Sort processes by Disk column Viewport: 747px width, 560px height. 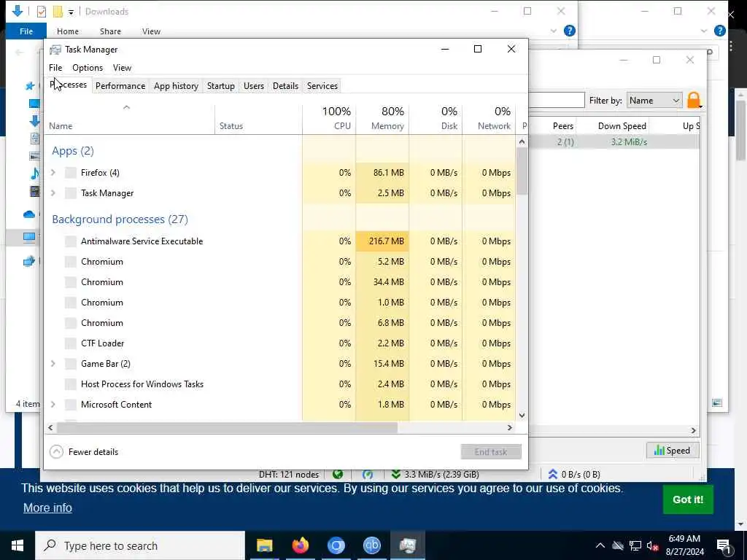point(436,119)
